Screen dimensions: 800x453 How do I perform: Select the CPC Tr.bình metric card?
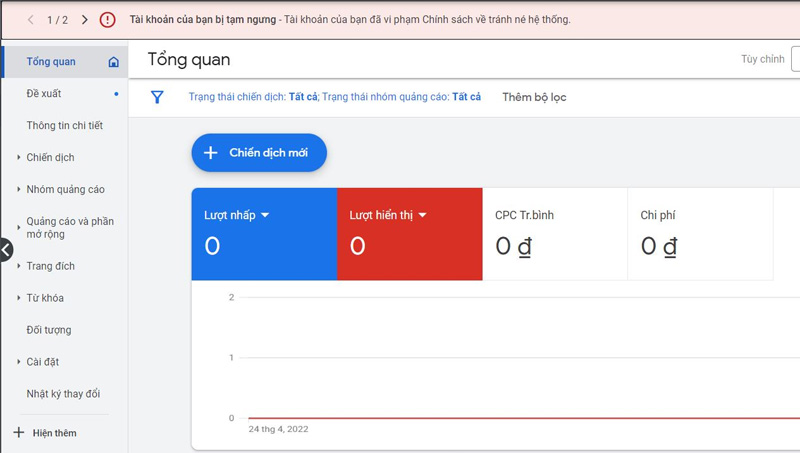click(x=554, y=234)
